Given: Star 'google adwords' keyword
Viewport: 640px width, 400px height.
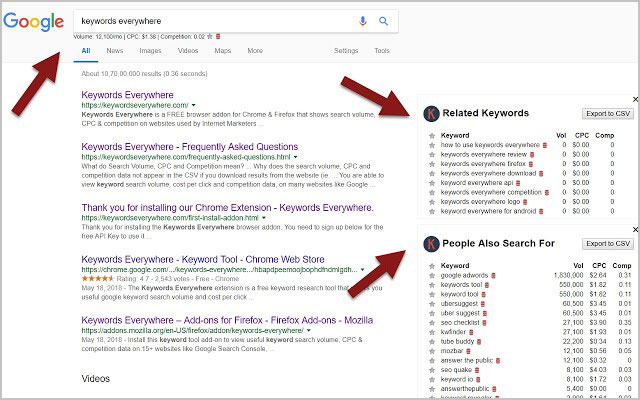Looking at the screenshot, I should (432, 276).
